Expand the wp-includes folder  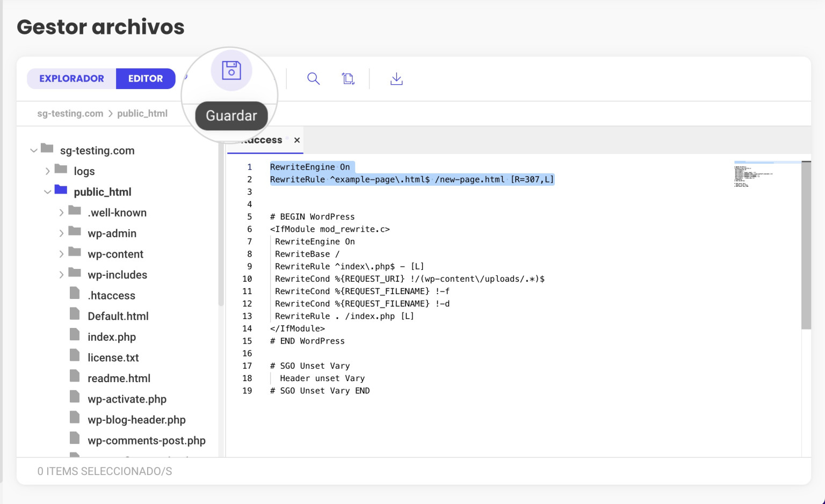pos(61,275)
